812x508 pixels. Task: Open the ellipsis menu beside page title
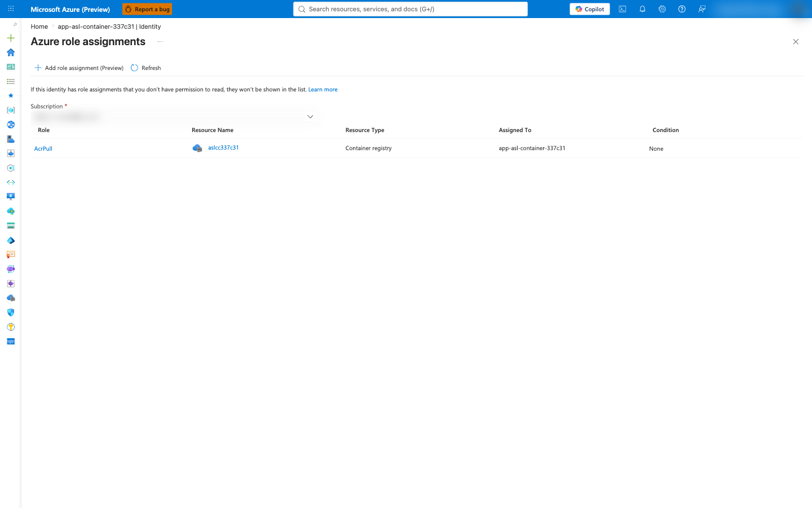tap(160, 42)
